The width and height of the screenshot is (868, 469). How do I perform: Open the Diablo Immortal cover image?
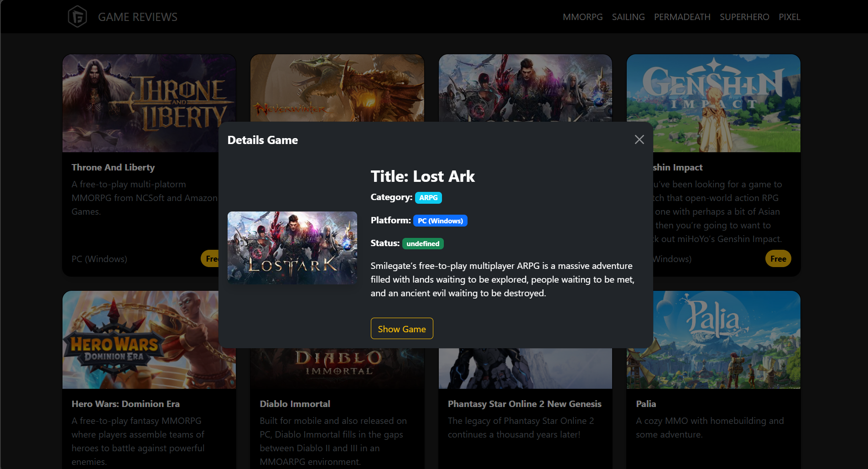pyautogui.click(x=337, y=369)
